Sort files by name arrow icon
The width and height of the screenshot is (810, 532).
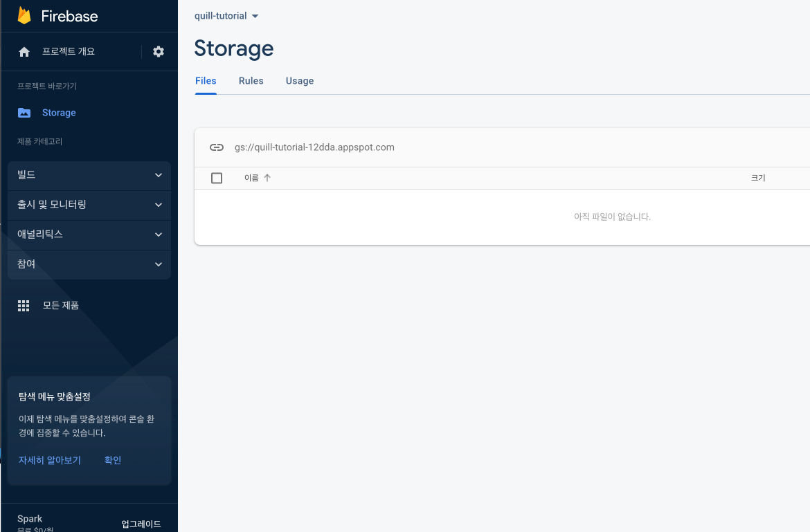267,178
